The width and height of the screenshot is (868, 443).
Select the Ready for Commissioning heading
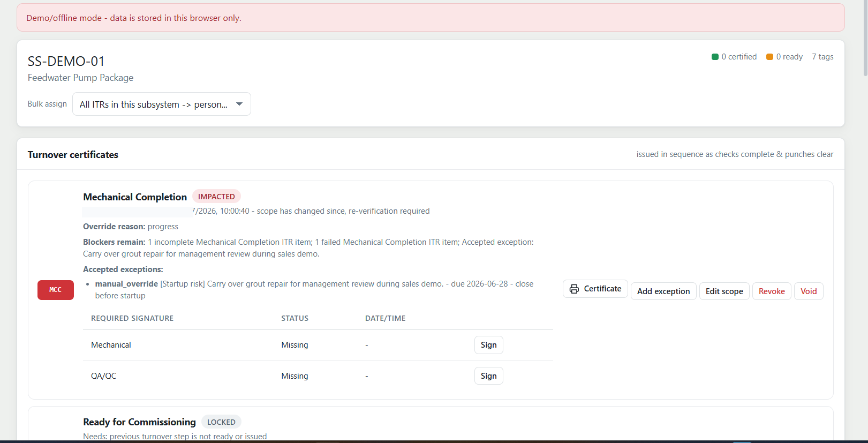[x=139, y=422]
